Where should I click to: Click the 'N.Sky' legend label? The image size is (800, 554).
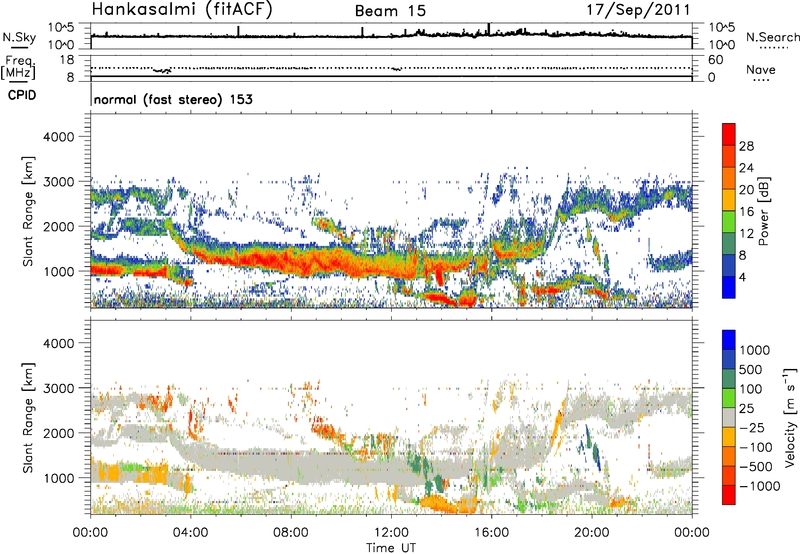coord(19,37)
